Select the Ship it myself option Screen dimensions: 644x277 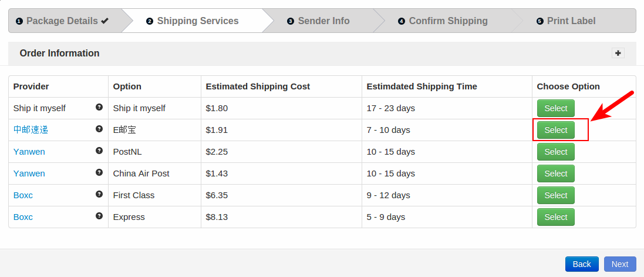coord(555,108)
